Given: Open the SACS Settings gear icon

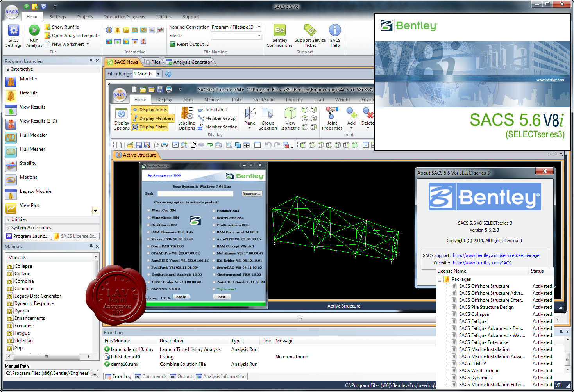Looking at the screenshot, I should coord(13,30).
